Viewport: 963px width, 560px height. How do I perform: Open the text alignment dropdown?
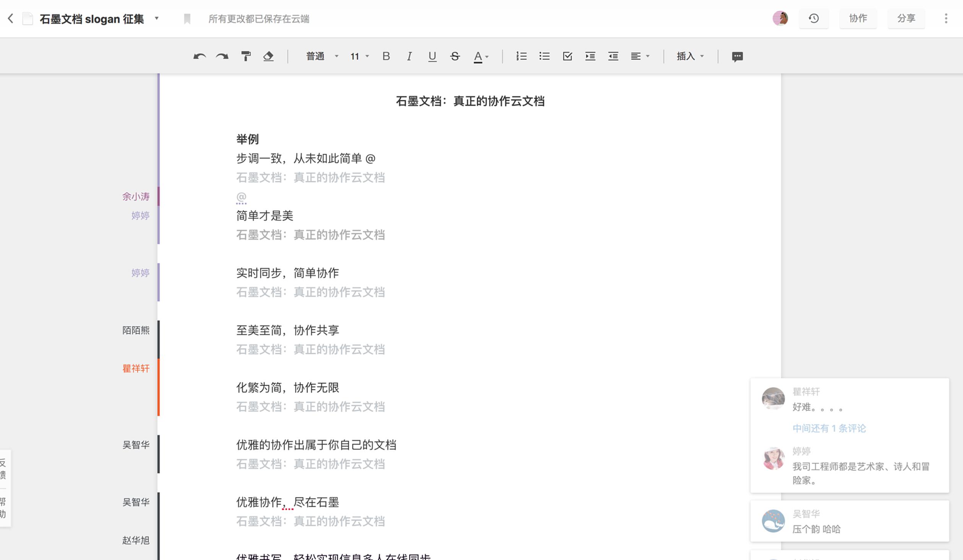[640, 57]
